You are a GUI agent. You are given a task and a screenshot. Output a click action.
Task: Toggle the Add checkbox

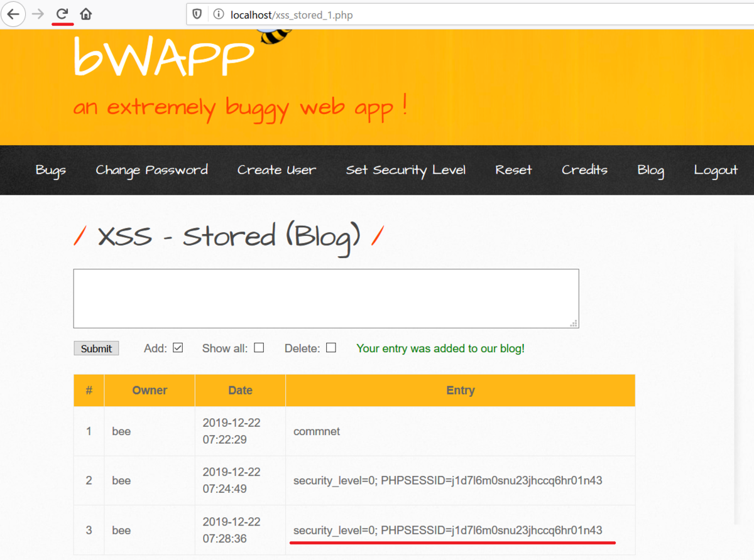(178, 347)
